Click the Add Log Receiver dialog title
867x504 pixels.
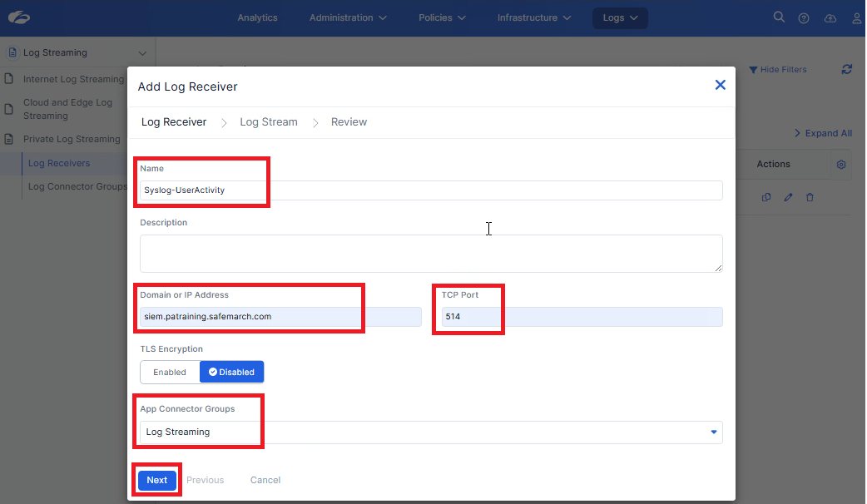pyautogui.click(x=187, y=86)
